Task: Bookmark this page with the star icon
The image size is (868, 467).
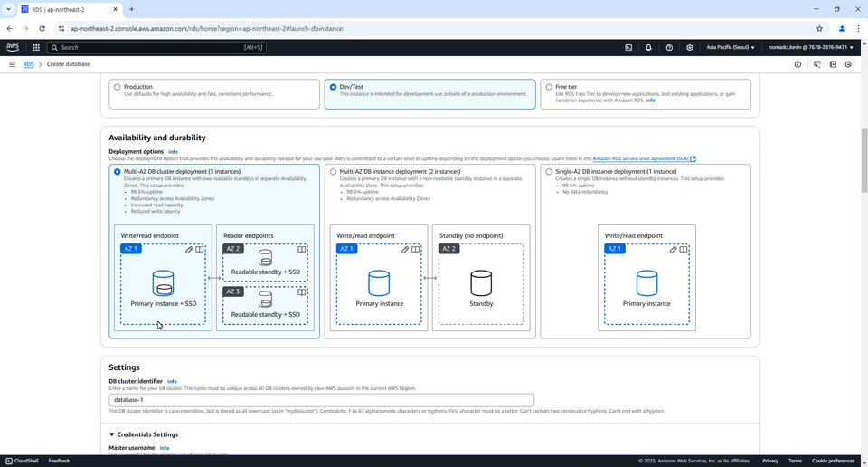Action: (x=819, y=28)
